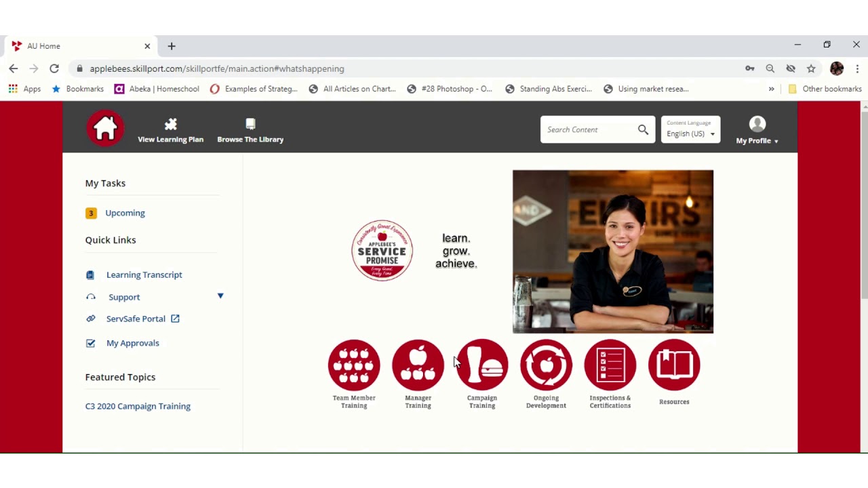
Task: Open the Resources icon
Action: 674,365
